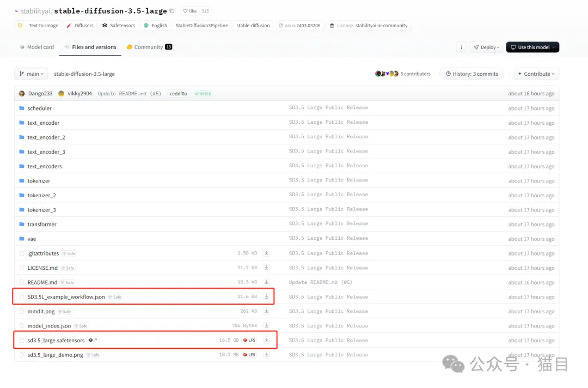Screen dimensions: 588x388
Task: Open the text_encoders folder
Action: pos(45,166)
